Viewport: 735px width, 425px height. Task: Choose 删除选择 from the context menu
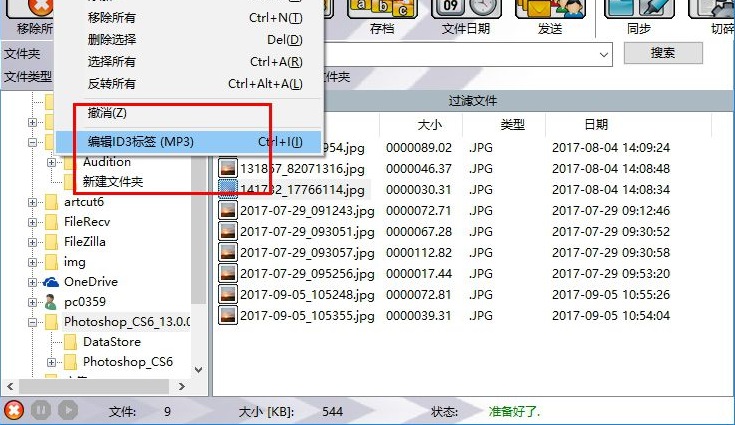pyautogui.click(x=189, y=40)
